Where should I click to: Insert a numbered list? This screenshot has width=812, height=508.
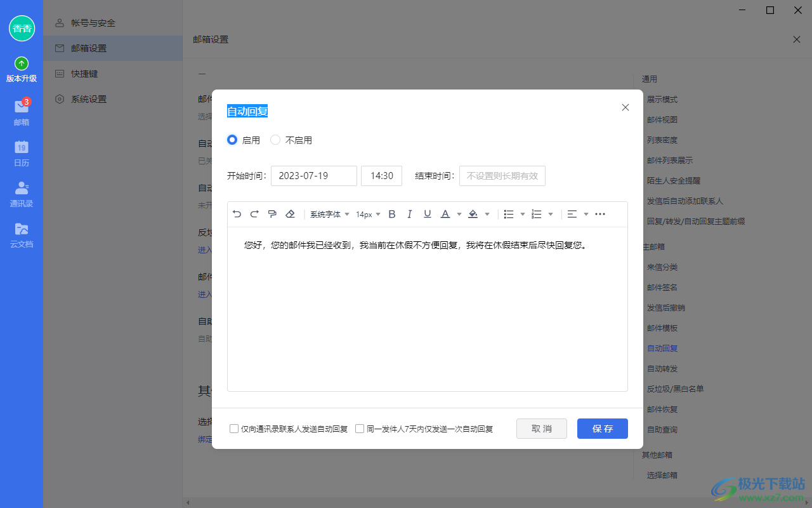pos(537,214)
